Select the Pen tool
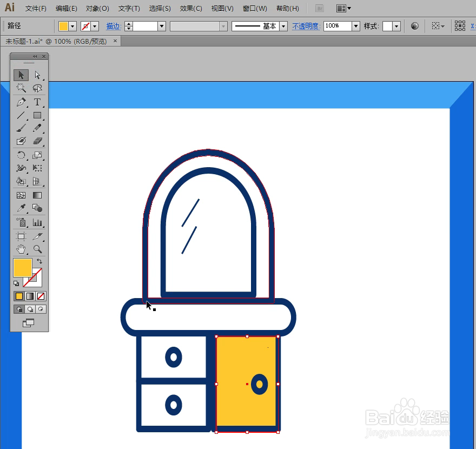The height and width of the screenshot is (449, 476). (x=21, y=102)
